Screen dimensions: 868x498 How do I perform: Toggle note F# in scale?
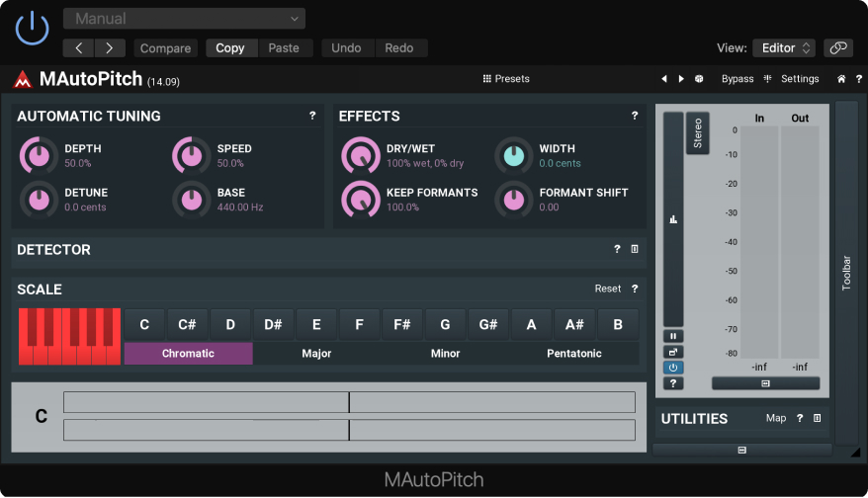402,324
